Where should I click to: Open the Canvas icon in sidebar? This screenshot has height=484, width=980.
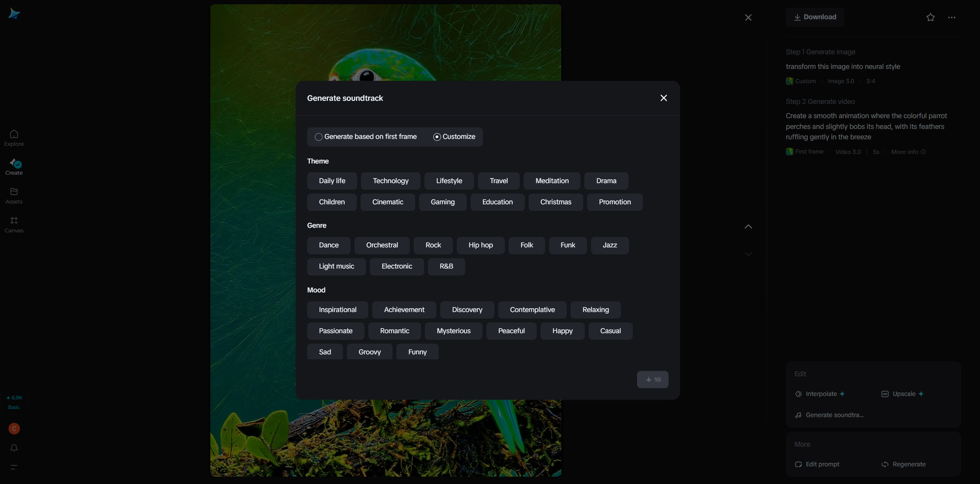(x=14, y=220)
